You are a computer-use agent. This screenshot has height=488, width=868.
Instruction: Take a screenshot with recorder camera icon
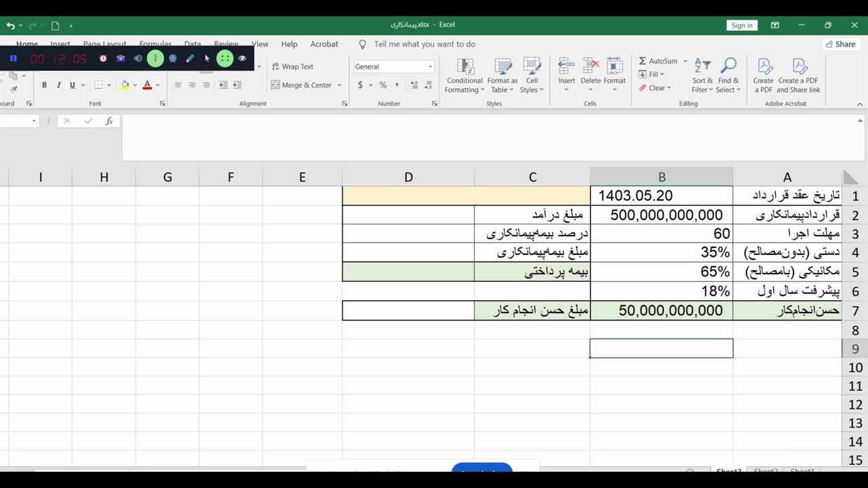click(x=121, y=58)
